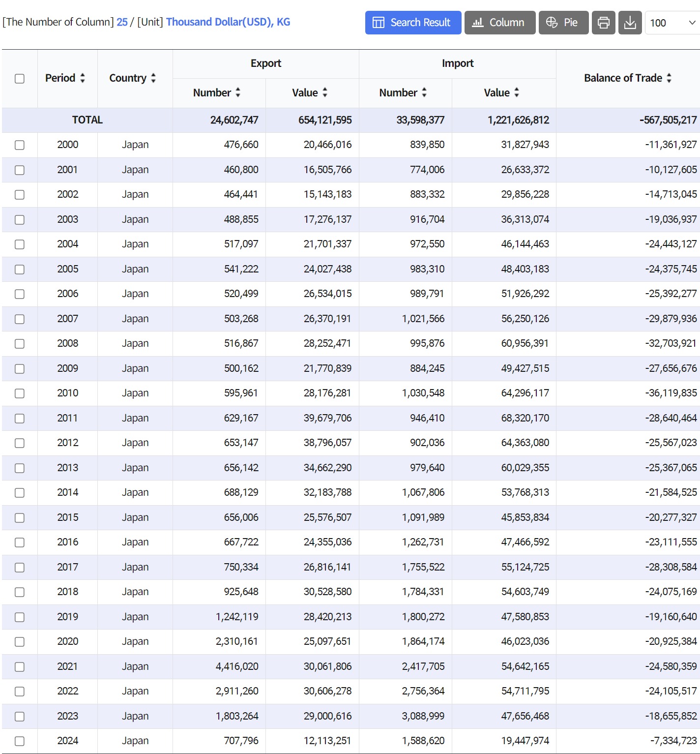Tick the checkbox for year 2024
700x754 pixels.
click(x=20, y=741)
